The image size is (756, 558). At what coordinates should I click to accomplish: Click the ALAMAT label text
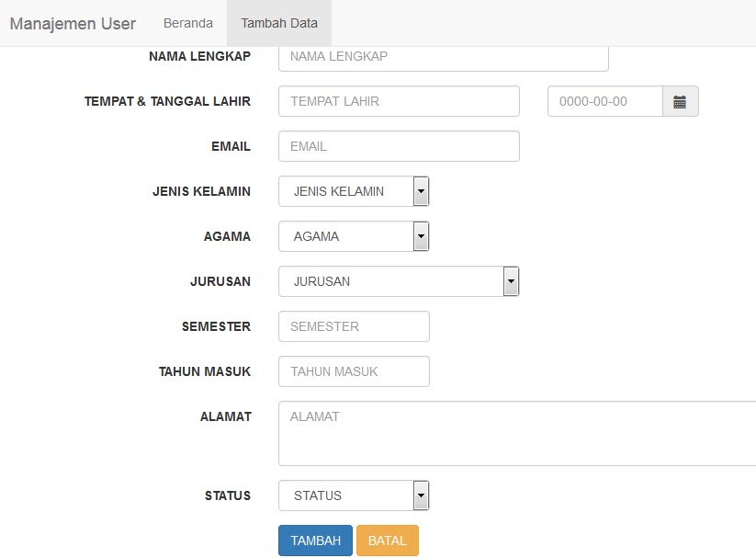click(226, 416)
